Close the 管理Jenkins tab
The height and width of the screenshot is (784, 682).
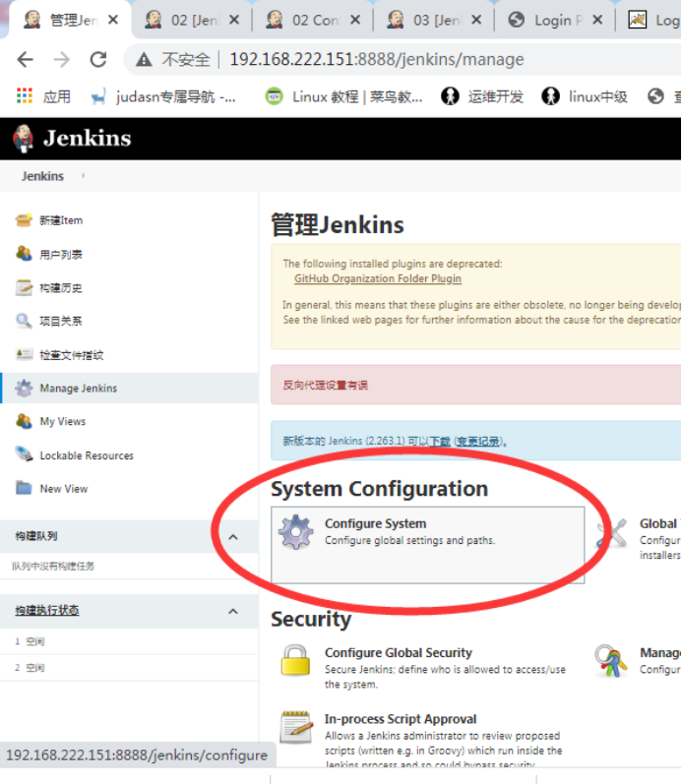coord(113,20)
